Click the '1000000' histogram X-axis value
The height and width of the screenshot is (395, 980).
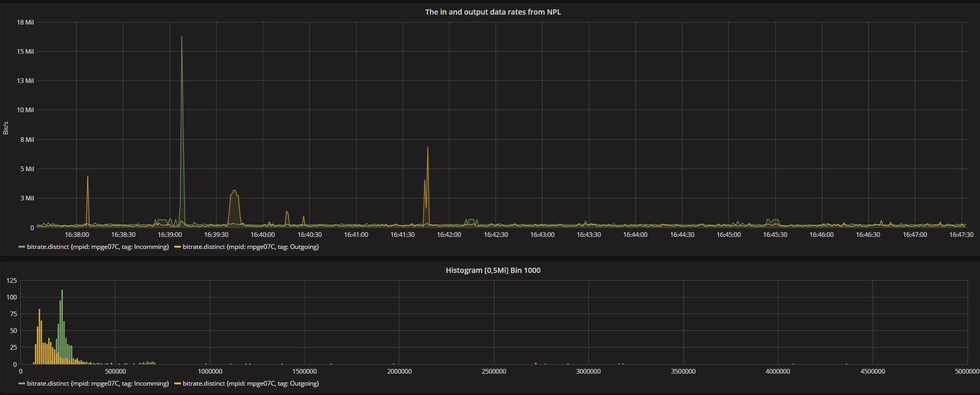[x=210, y=372]
